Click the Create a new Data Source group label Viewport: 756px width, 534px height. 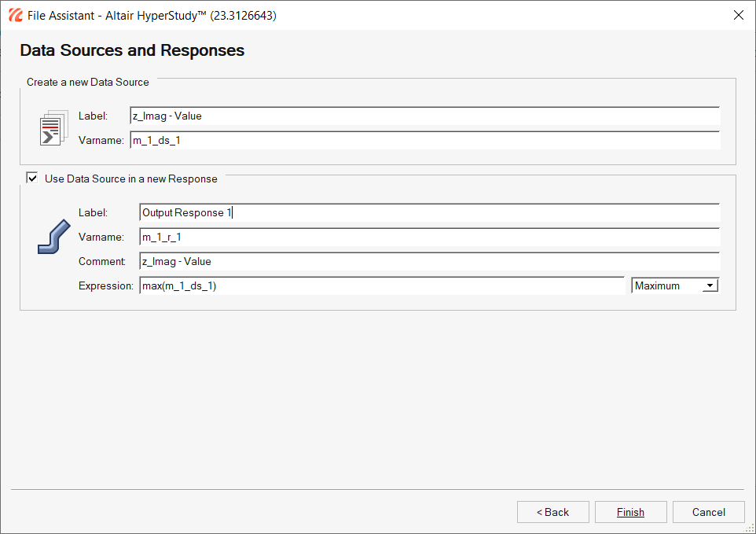tap(88, 82)
